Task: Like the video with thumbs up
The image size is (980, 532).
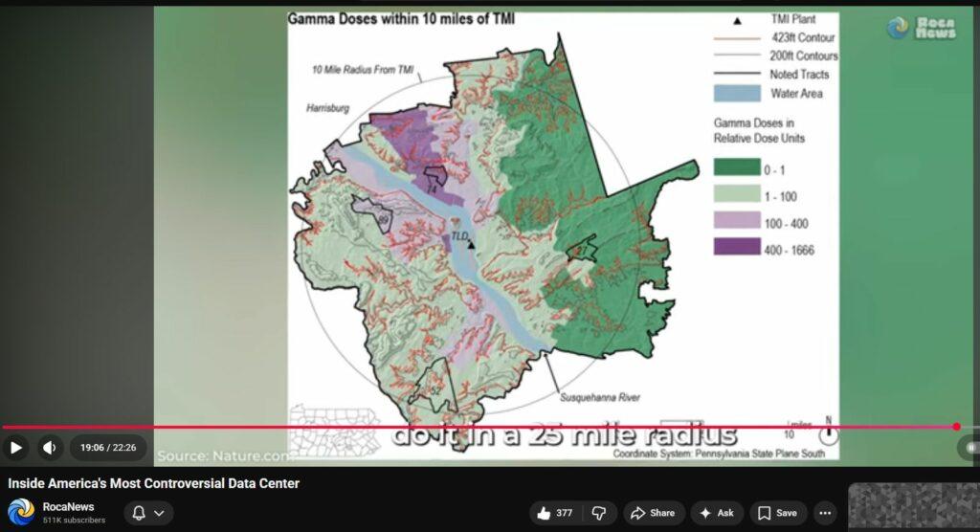Action: [556, 513]
